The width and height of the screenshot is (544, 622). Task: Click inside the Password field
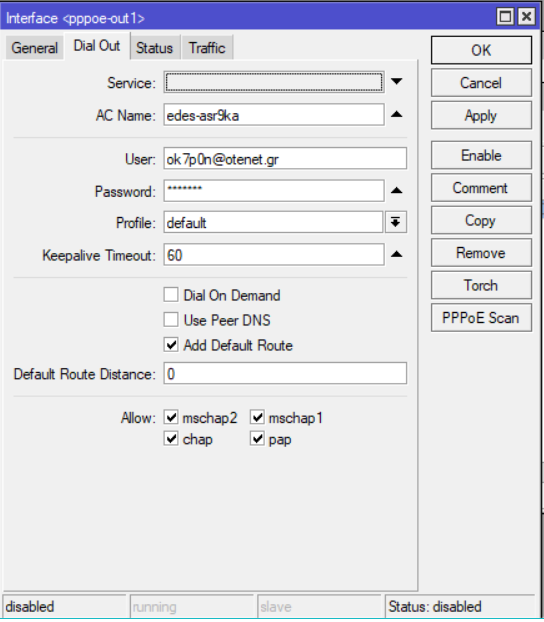pos(274,191)
